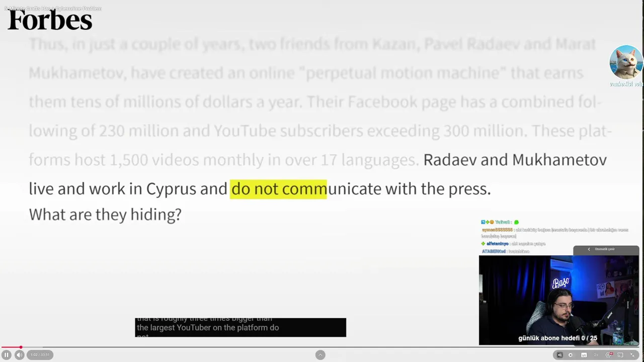644x362 pixels.
Task: Cast video to another screen
Action: (x=620, y=355)
